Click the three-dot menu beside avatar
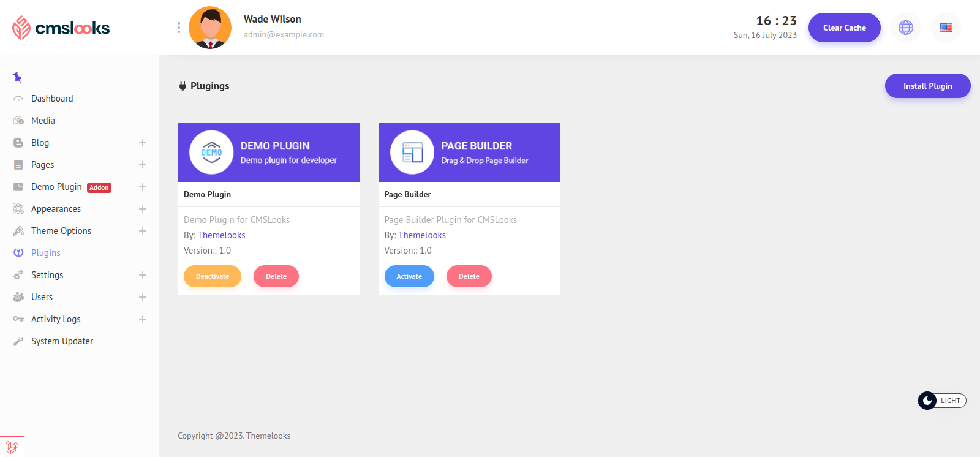This screenshot has width=980, height=457. (178, 28)
